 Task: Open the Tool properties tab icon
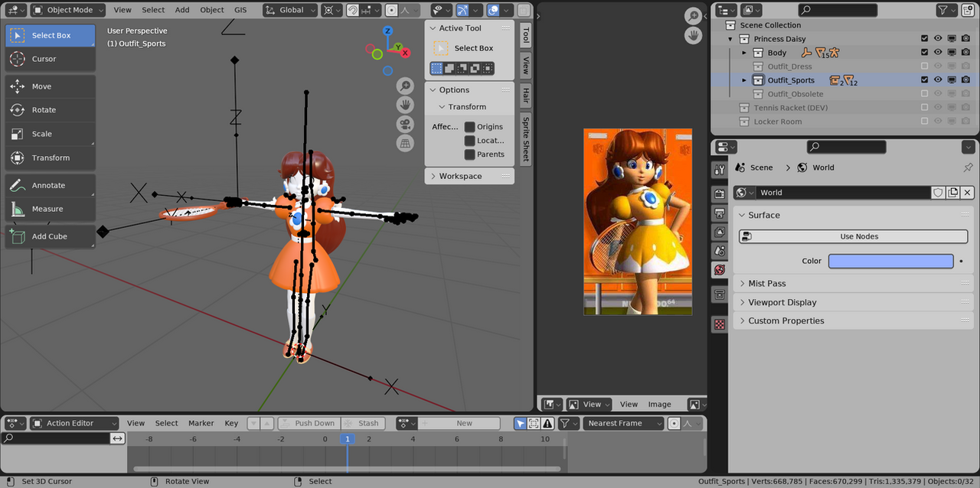click(720, 170)
